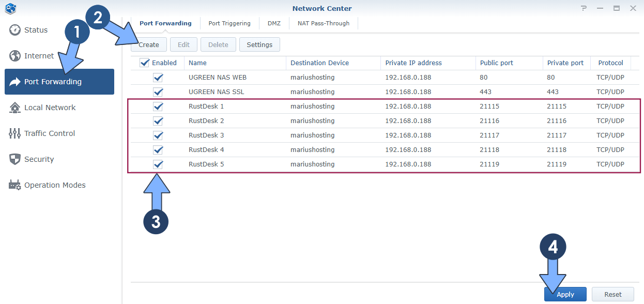Switch to the Port Triggering tab
Screen dimensions: 644x304
[229, 23]
